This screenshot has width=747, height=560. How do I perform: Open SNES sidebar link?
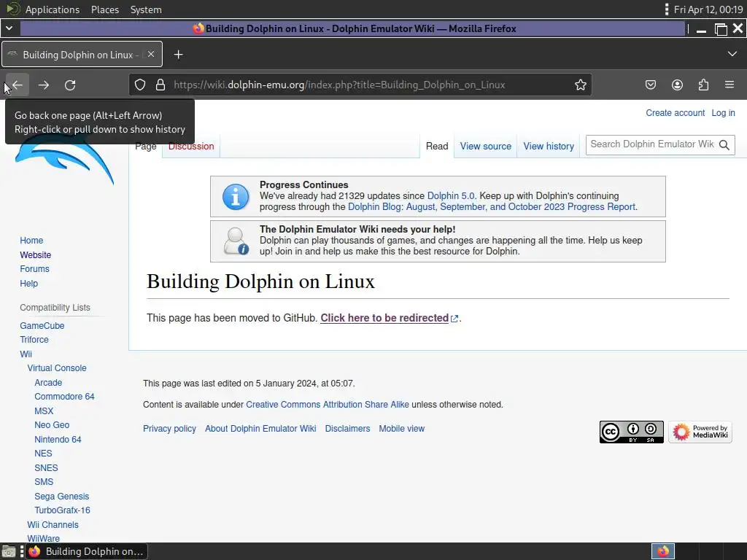[x=46, y=467]
